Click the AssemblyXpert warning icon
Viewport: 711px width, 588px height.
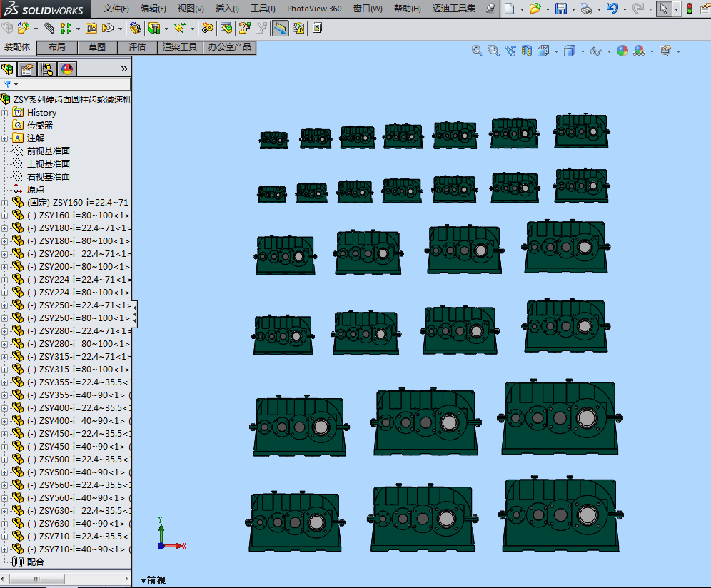pos(298,28)
